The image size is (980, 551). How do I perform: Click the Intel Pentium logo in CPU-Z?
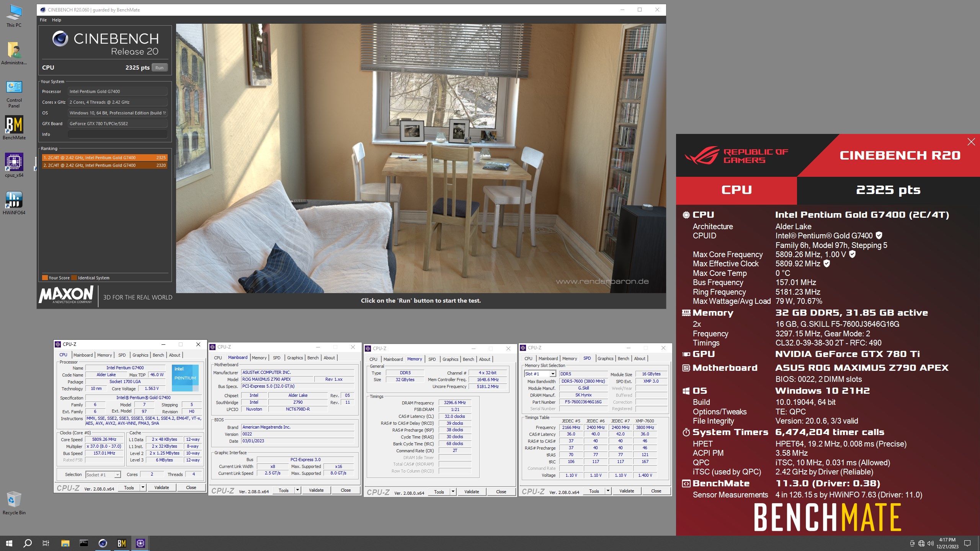(185, 378)
